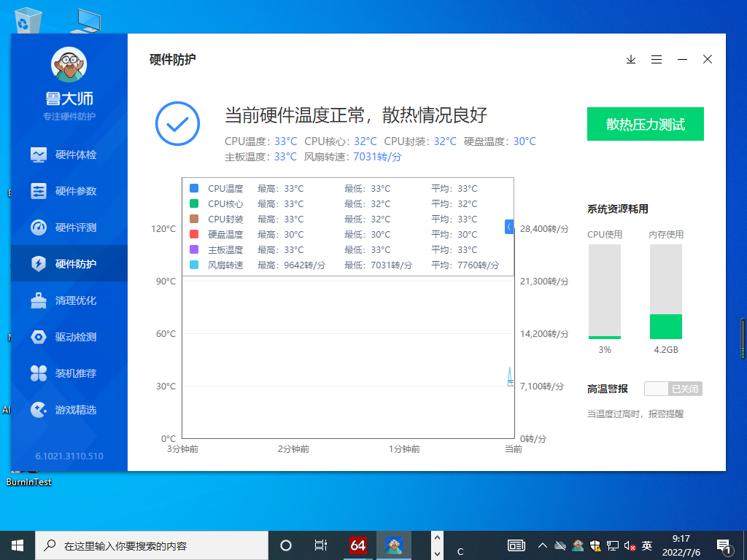
Task: Open 驱动检测 from the sidebar
Action: [69, 337]
